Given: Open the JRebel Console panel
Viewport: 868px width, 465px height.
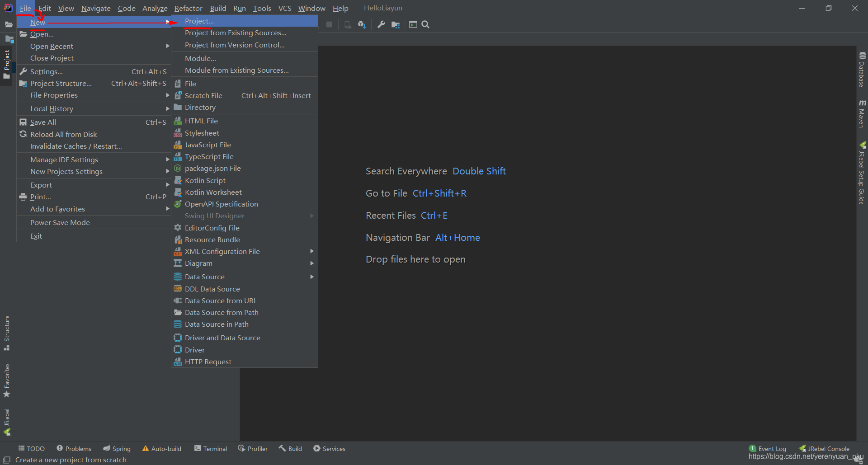Looking at the screenshot, I should pyautogui.click(x=824, y=449).
